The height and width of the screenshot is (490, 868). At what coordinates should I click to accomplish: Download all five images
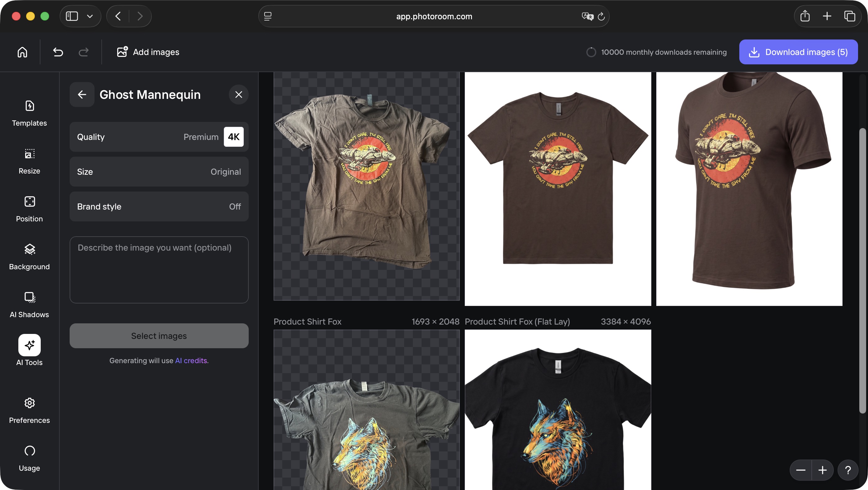tap(798, 52)
